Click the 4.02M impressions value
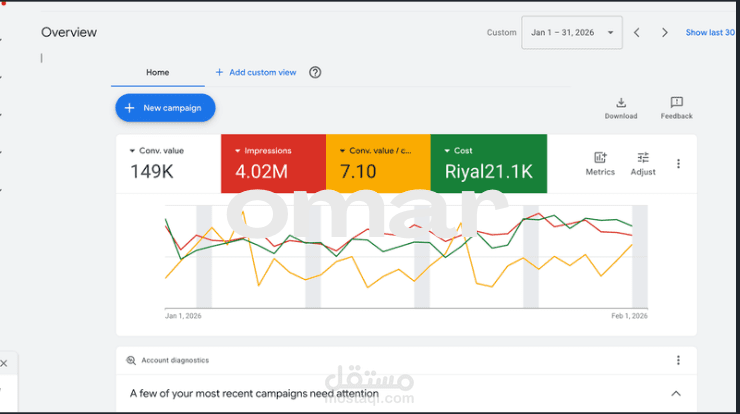Viewport: 740px width, 414px height. 261,171
